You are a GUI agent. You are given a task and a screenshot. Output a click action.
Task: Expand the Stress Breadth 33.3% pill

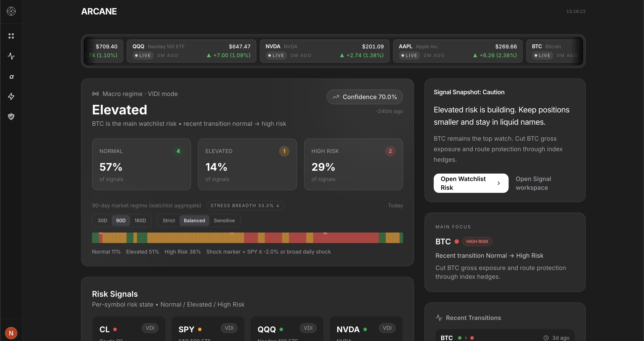(x=245, y=205)
